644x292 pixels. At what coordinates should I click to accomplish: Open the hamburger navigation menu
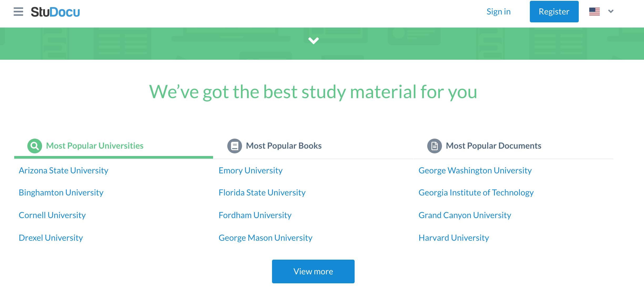pyautogui.click(x=18, y=12)
